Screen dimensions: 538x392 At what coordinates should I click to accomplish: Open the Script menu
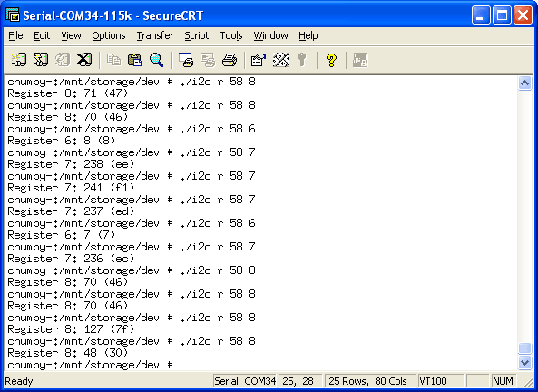coord(196,35)
